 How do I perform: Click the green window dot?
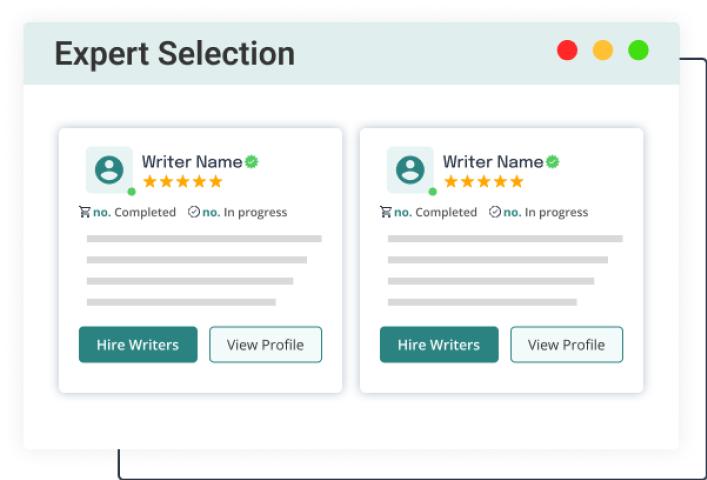point(638,50)
